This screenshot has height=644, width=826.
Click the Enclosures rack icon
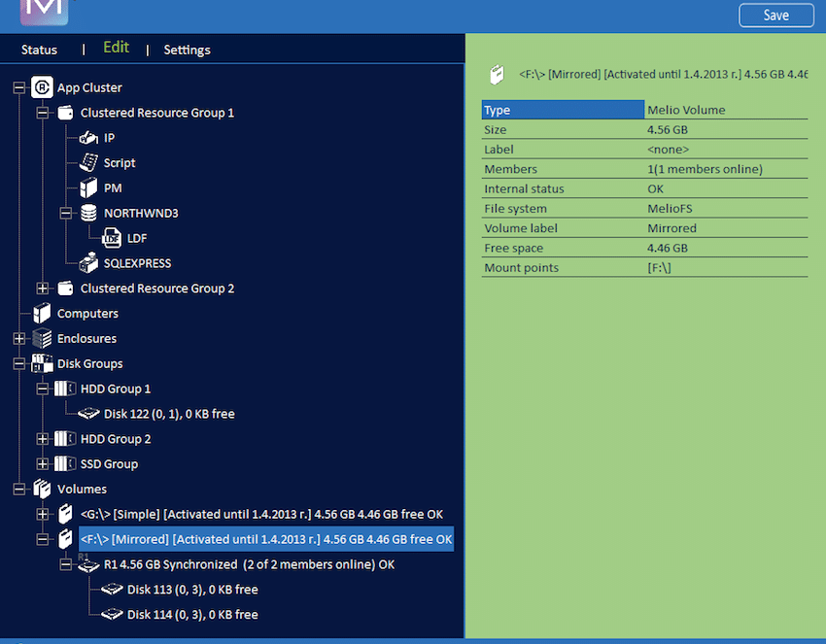(x=42, y=339)
